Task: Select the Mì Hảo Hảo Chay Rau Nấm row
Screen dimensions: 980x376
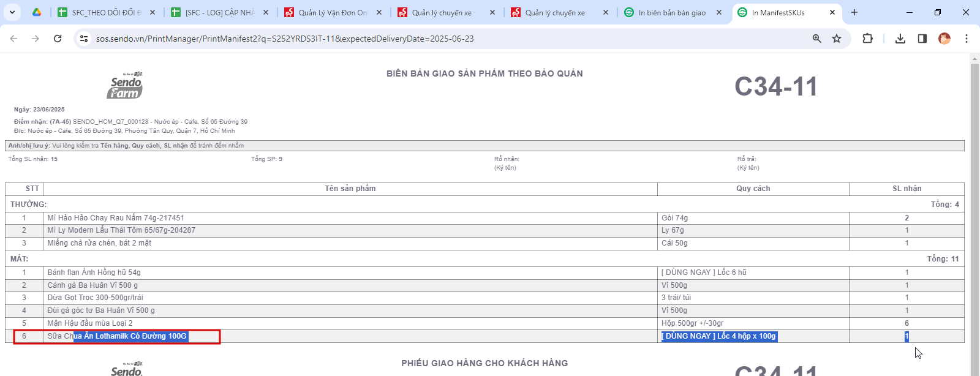Action: pos(484,218)
